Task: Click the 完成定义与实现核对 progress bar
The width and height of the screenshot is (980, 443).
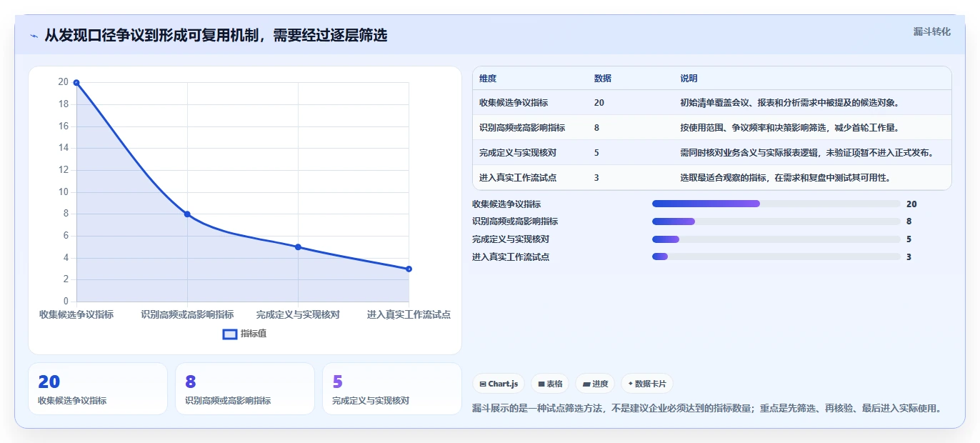Action: 776,239
